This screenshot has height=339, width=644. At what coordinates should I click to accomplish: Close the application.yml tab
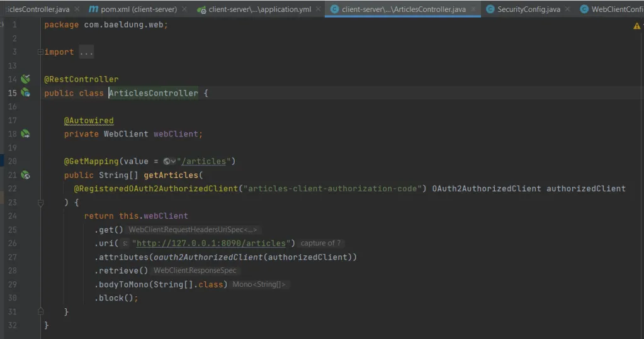point(319,9)
